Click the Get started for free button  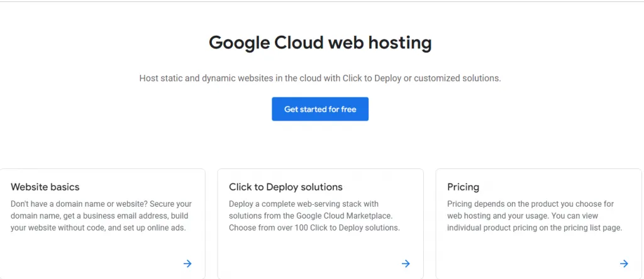(320, 109)
